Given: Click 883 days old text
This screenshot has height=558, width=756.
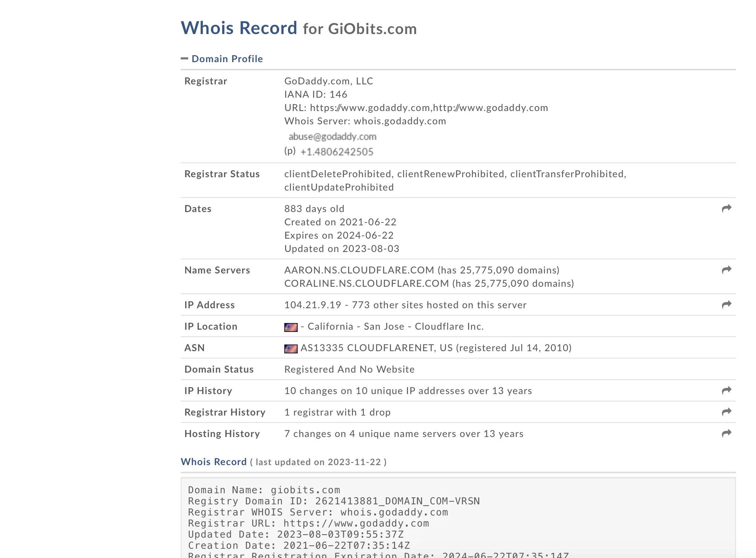Looking at the screenshot, I should coord(314,209).
